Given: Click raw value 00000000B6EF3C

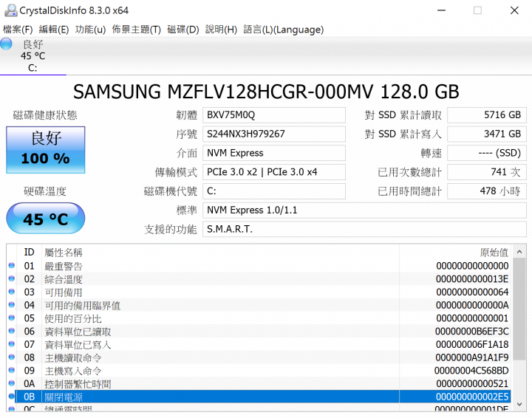Looking at the screenshot, I should (x=472, y=331).
